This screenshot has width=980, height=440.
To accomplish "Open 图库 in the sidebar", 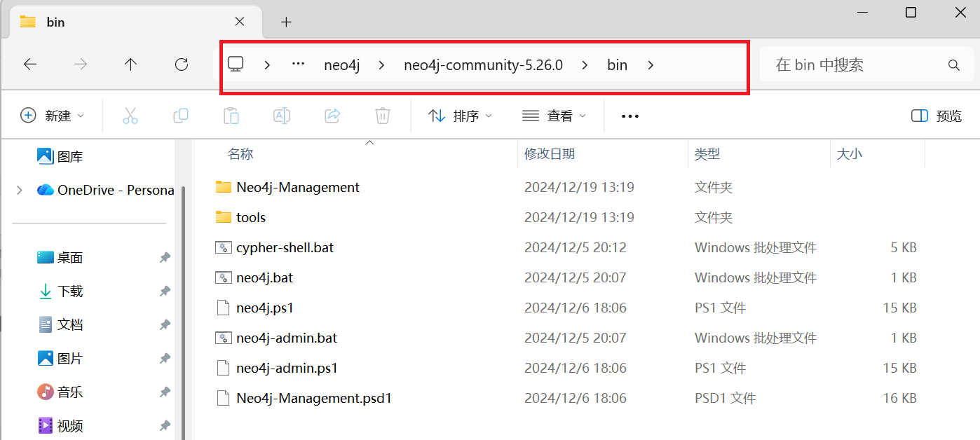I will click(60, 156).
